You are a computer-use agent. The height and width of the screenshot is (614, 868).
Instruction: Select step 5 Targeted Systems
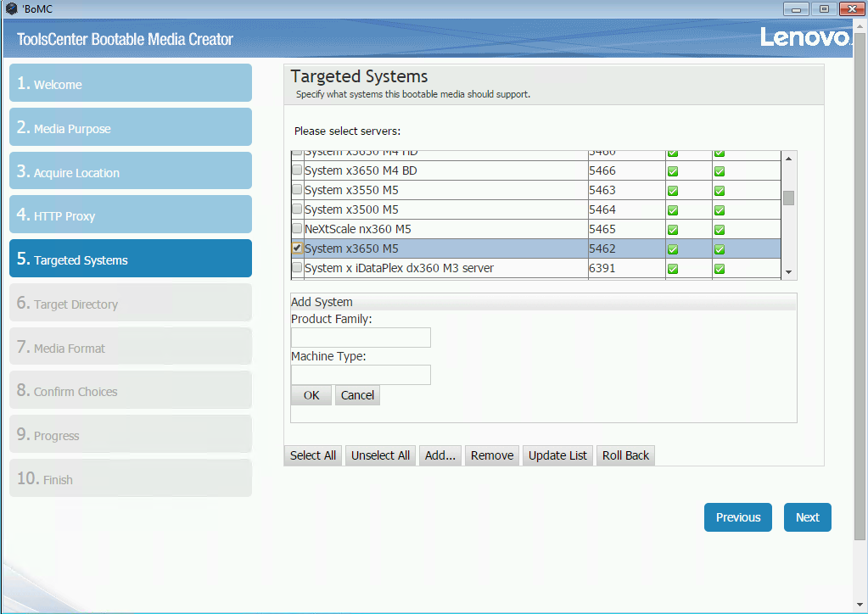click(131, 259)
